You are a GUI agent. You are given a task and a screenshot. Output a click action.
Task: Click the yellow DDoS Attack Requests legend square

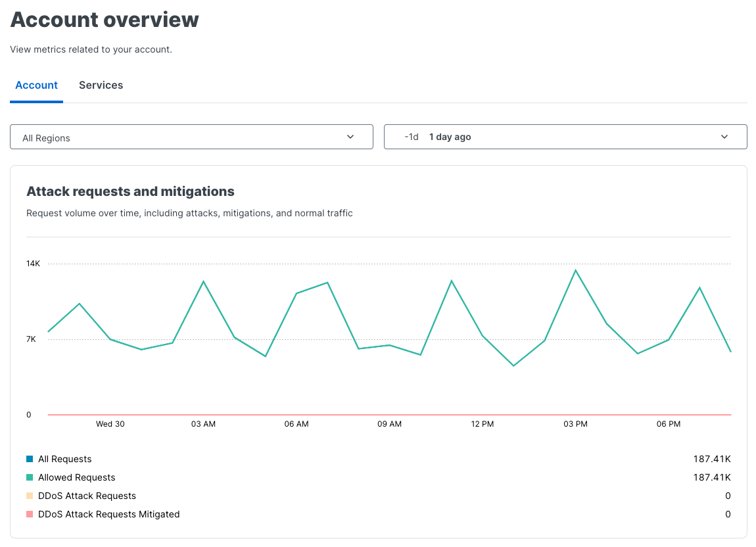tap(30, 495)
